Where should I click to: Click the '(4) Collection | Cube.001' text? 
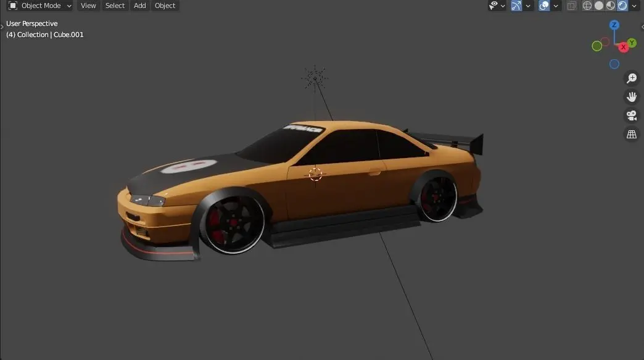pyautogui.click(x=45, y=35)
